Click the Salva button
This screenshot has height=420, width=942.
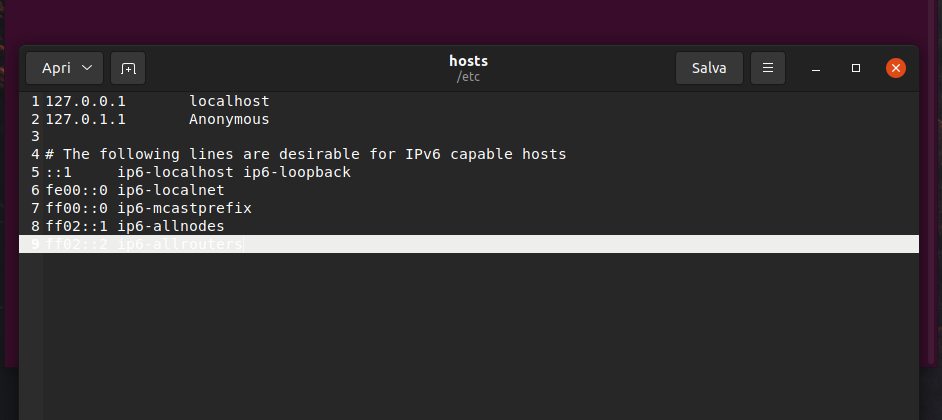coord(709,69)
